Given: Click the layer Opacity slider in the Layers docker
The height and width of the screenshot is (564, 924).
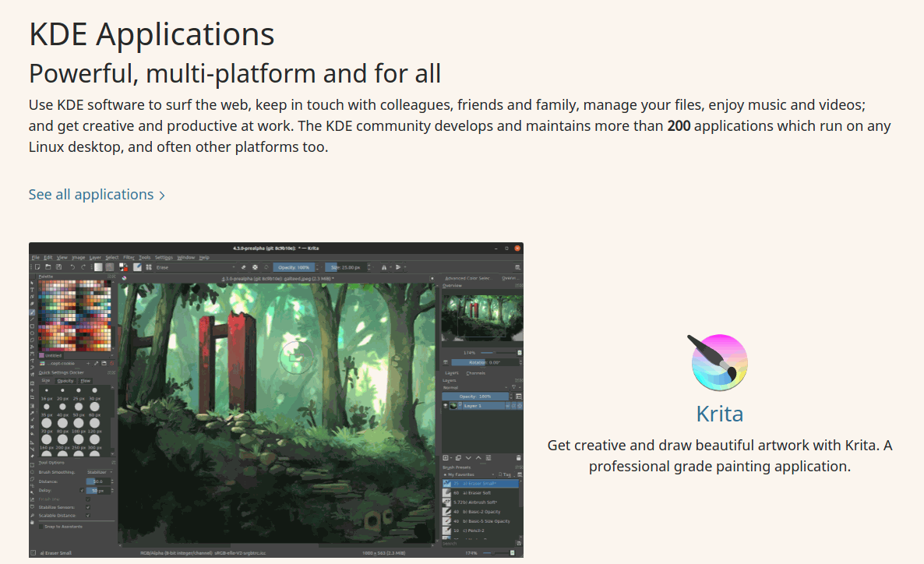Looking at the screenshot, I should [x=475, y=397].
